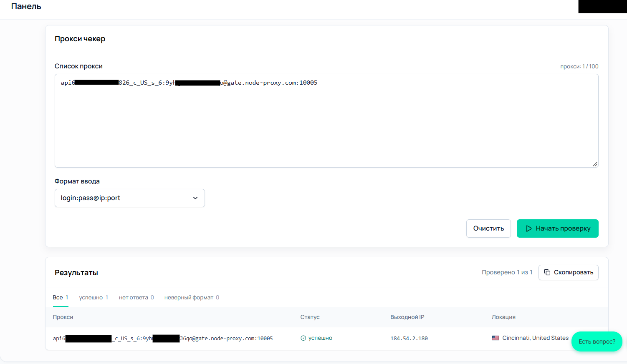
Task: Click the Cincinnati, United States location
Action: [536, 338]
